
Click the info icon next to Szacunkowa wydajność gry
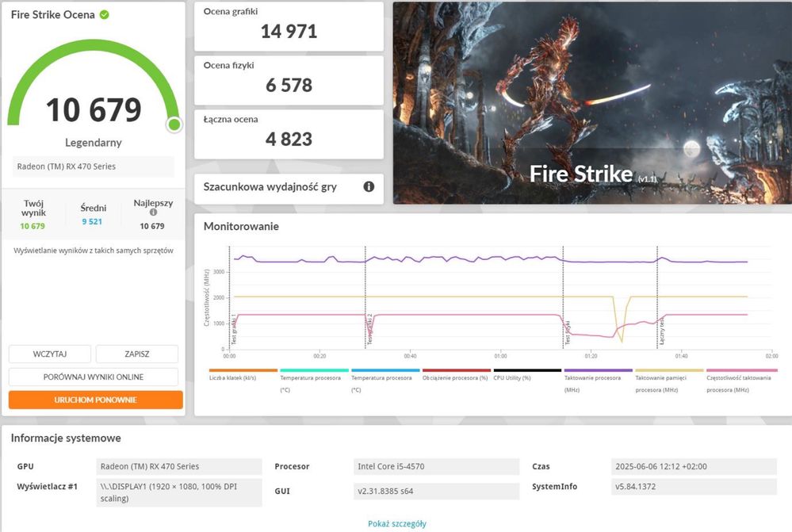[369, 186]
